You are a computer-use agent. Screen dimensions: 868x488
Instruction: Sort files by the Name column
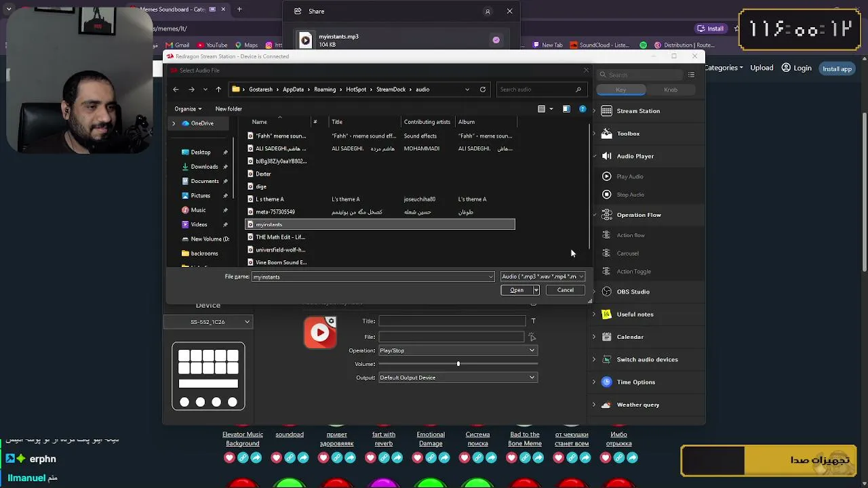(260, 122)
